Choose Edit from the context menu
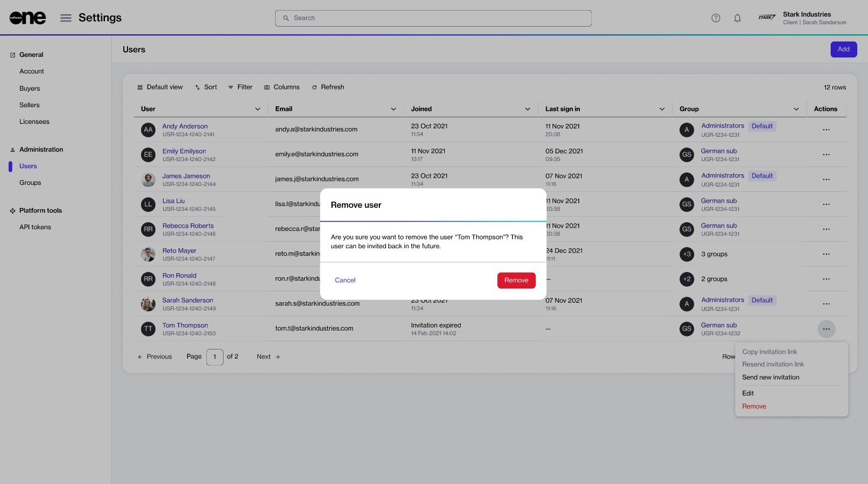 [748, 393]
